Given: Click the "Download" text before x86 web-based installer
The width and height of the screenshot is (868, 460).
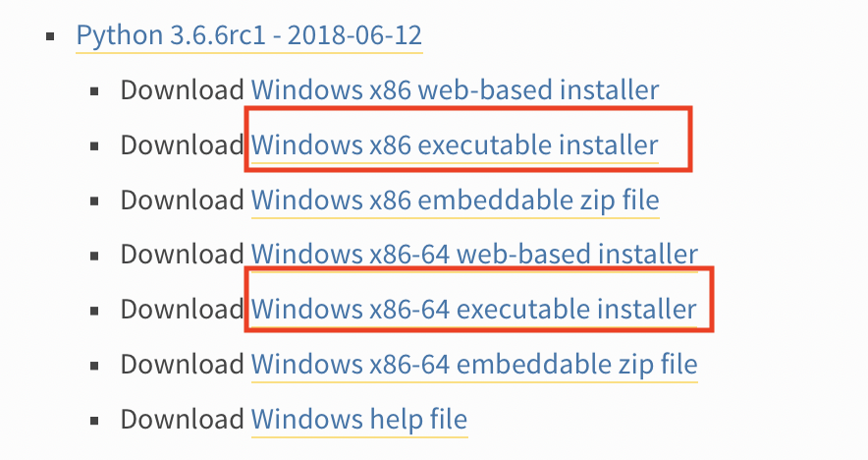Looking at the screenshot, I should 182,89.
